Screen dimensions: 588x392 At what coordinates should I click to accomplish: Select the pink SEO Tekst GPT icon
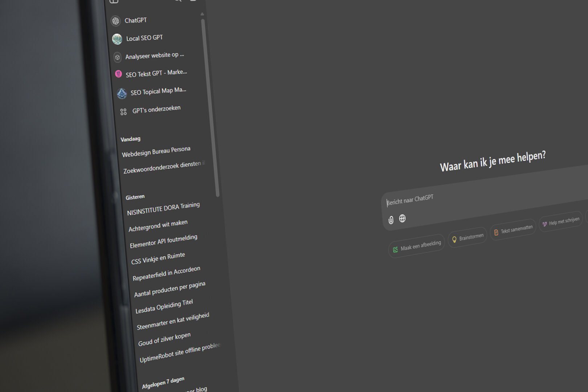[118, 74]
